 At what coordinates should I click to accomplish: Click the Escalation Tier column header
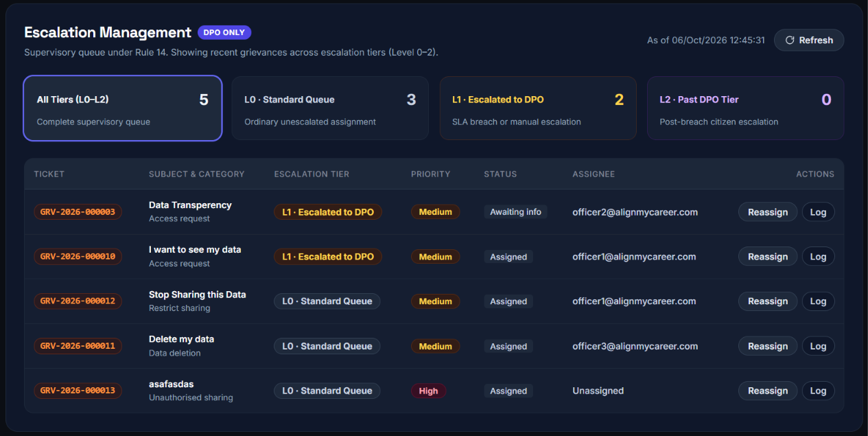pyautogui.click(x=312, y=174)
